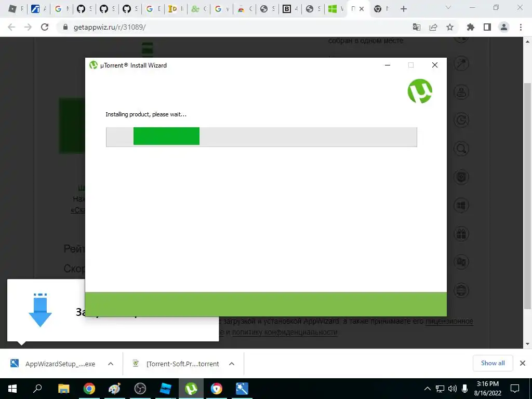Translate this page via toolbar icon
This screenshot has height=399, width=532.
[416, 27]
